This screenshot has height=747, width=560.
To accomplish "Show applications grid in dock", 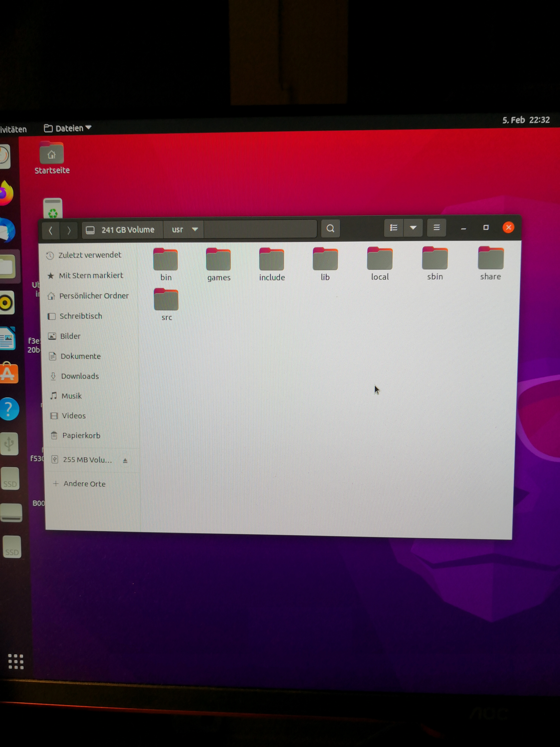I will click(16, 661).
